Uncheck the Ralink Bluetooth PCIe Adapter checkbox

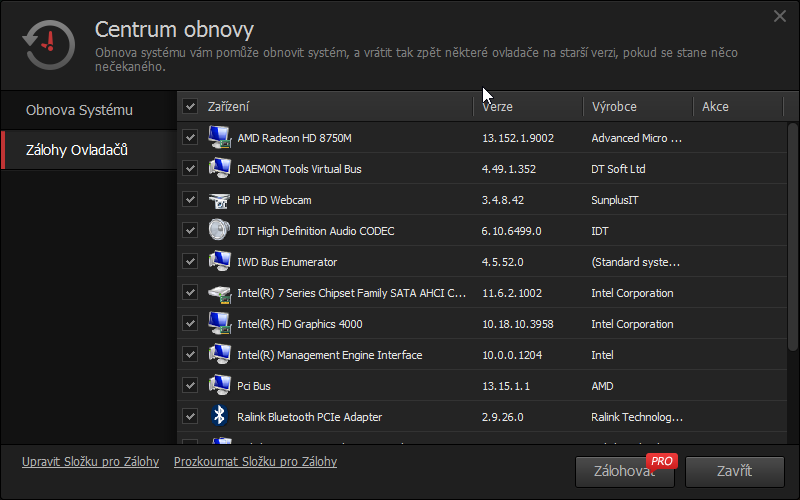coord(190,417)
